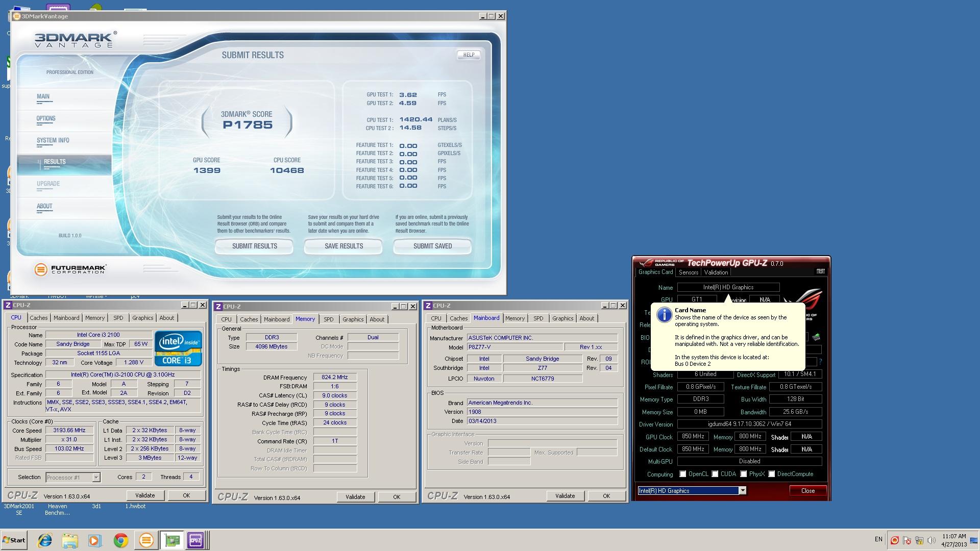The width and height of the screenshot is (980, 551).
Task: Click the Close button in GPU-Z
Action: coord(808,491)
